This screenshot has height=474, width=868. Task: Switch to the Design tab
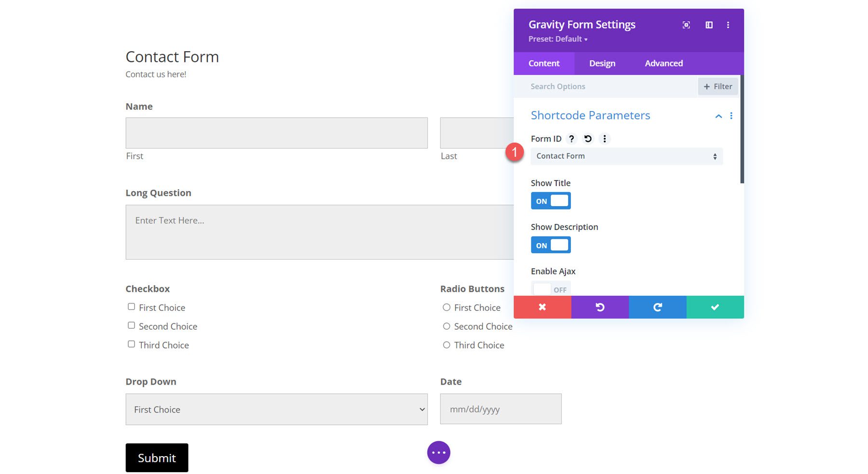pos(601,63)
